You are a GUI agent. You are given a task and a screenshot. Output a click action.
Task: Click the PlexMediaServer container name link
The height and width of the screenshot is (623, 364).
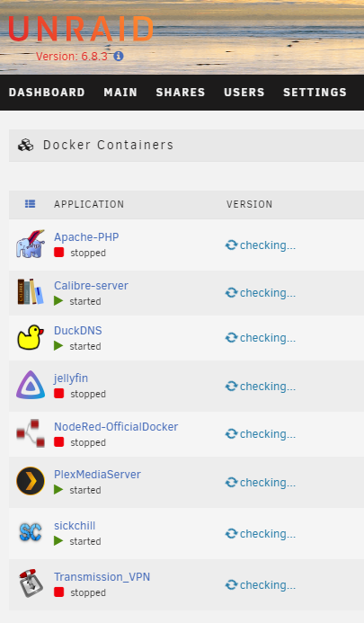click(97, 474)
